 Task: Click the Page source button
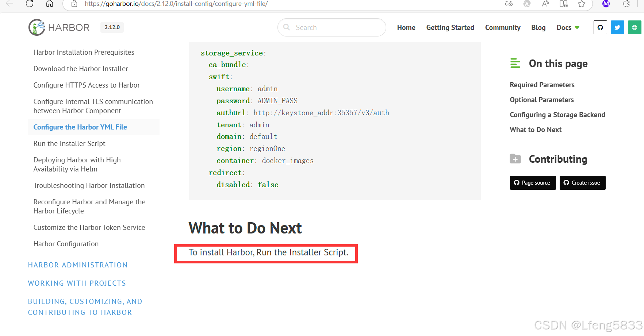(533, 183)
